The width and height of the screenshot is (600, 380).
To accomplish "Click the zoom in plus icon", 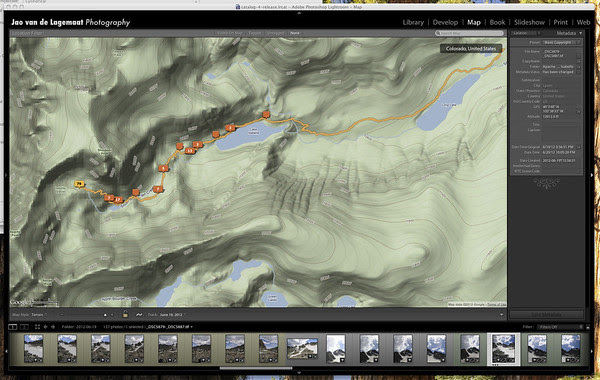I will (112, 315).
